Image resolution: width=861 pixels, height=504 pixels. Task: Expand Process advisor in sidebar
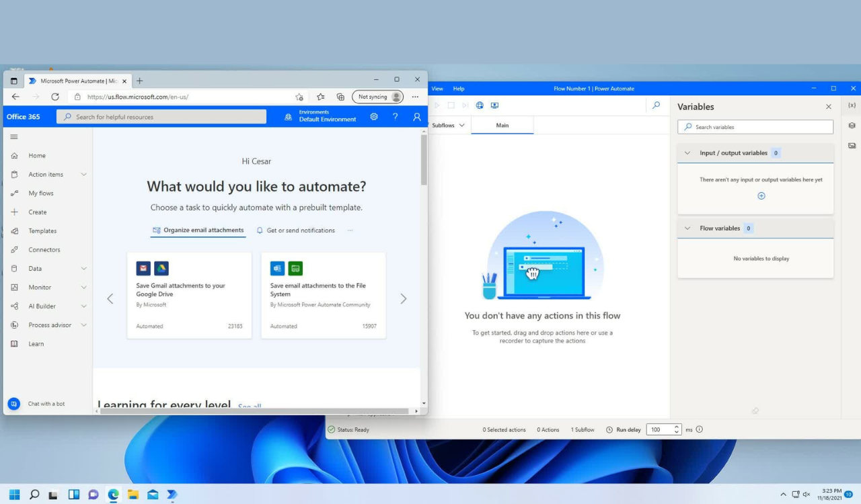pyautogui.click(x=84, y=325)
